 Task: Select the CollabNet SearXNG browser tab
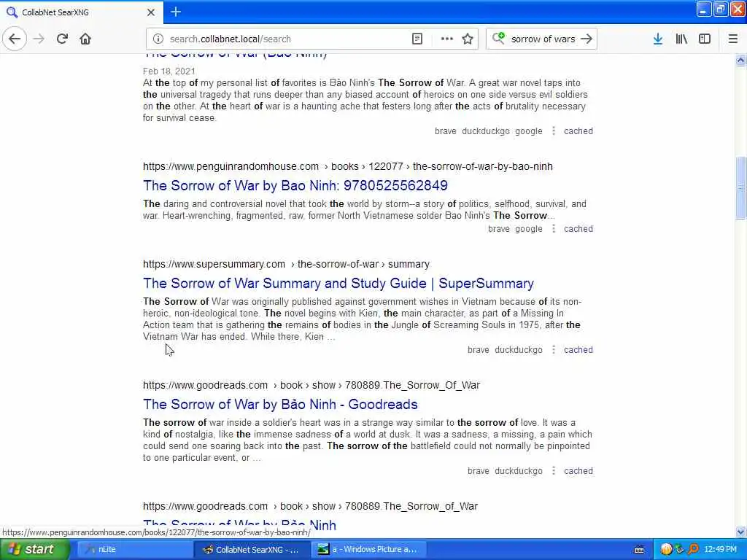tap(81, 12)
